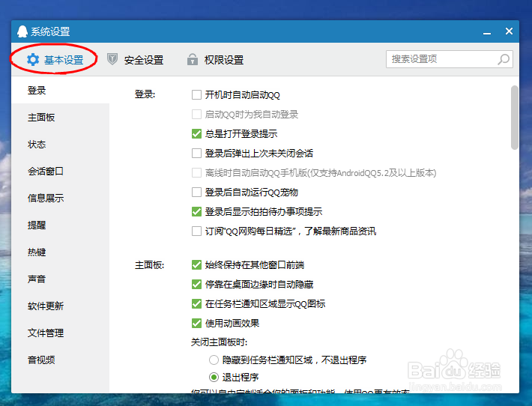This screenshot has height=406, width=532.
Task: Click the shield icon for 安全设置
Action: pos(112,59)
